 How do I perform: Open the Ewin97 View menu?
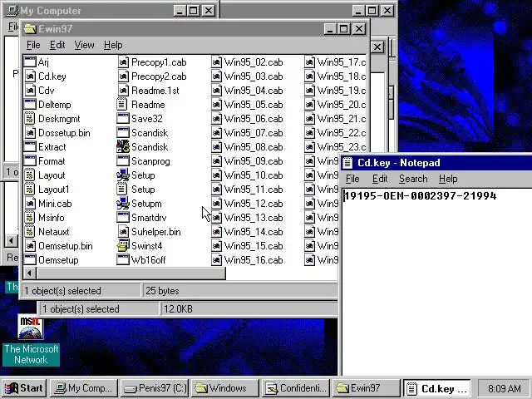point(84,45)
